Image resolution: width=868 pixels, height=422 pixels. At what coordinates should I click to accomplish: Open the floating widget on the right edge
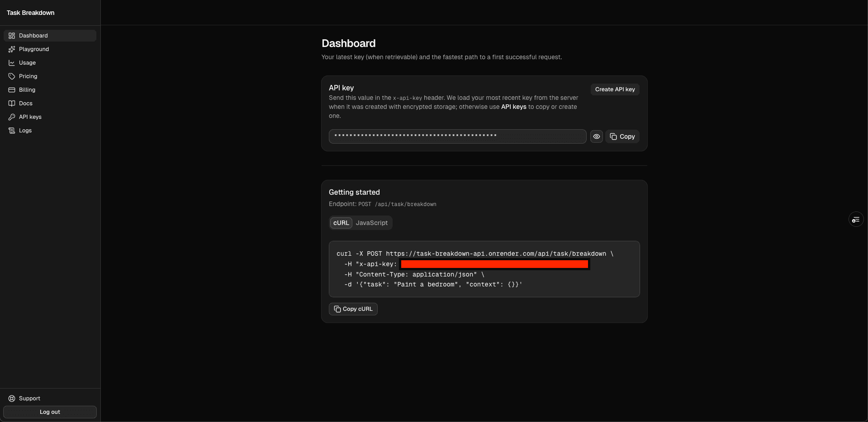click(x=856, y=219)
